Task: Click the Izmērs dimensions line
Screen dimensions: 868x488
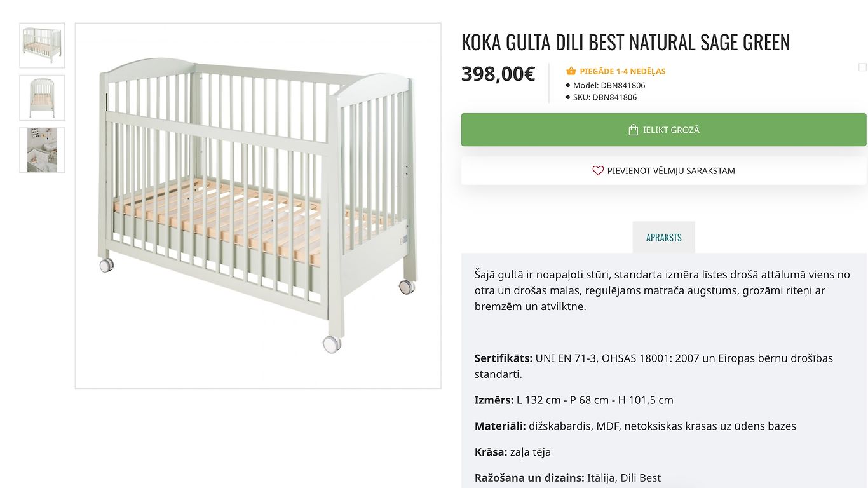Action: [574, 400]
